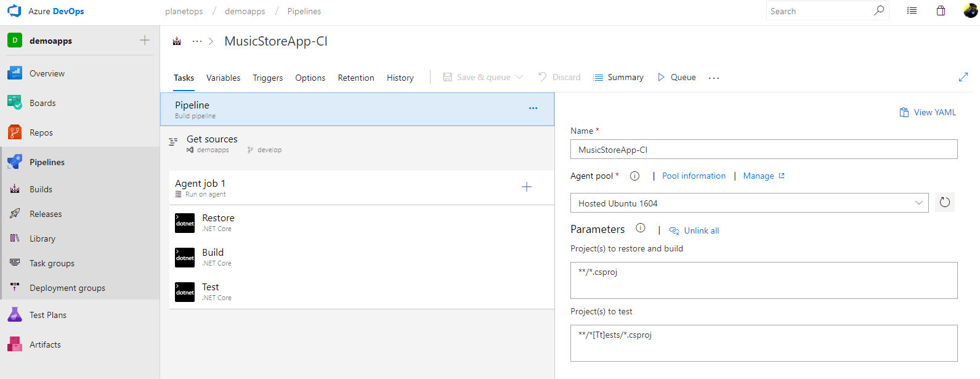The width and height of the screenshot is (980, 379).
Task: Select the Build dotnet task
Action: [362, 257]
